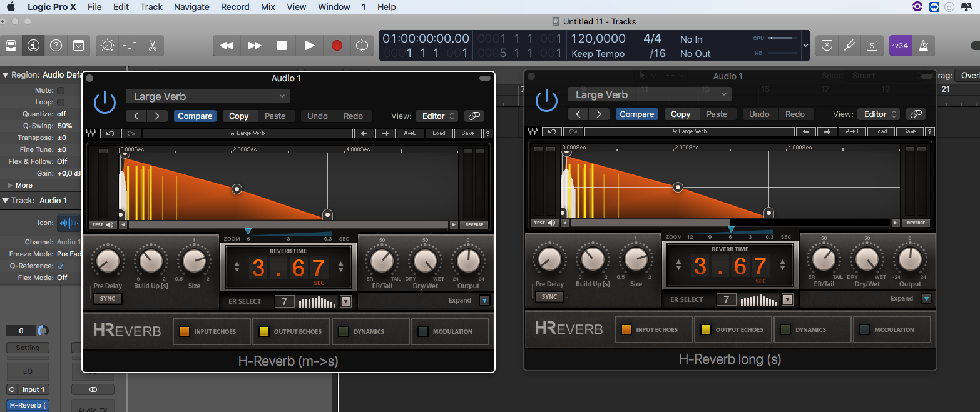Click Compare in left plugin window
Viewport: 980px width, 412px height.
tap(195, 116)
